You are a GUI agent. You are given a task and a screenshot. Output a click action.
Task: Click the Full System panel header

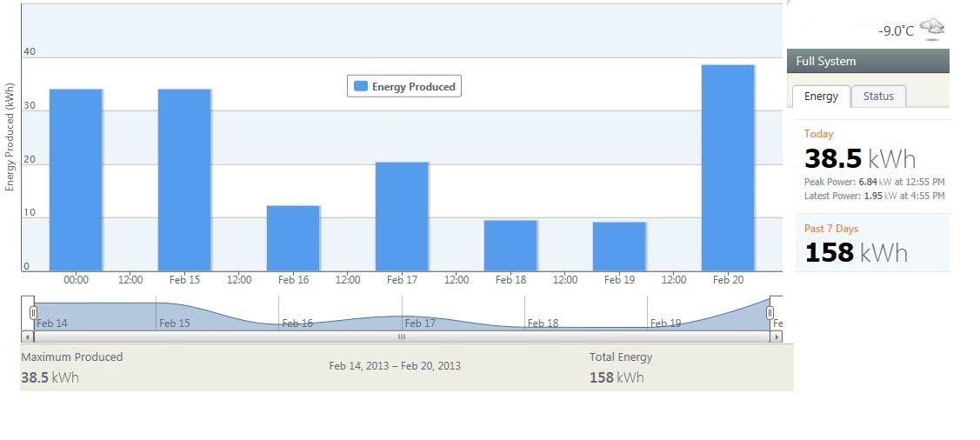click(x=868, y=61)
